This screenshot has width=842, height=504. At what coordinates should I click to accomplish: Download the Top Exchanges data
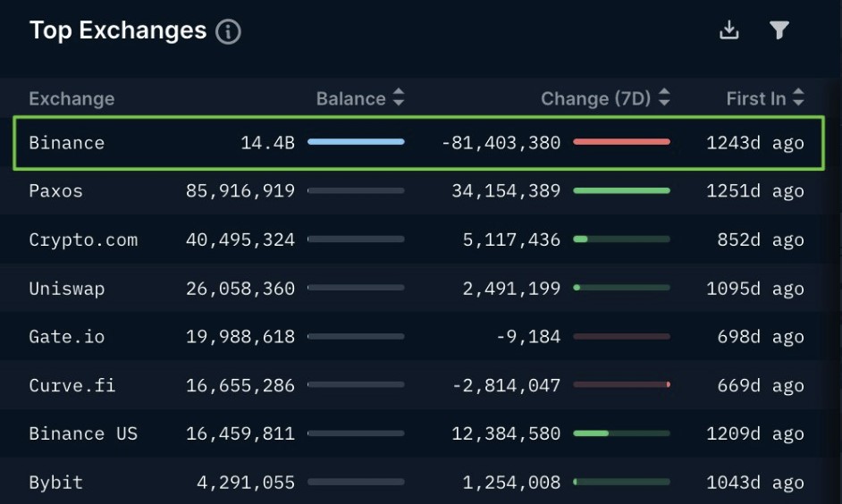(x=729, y=30)
